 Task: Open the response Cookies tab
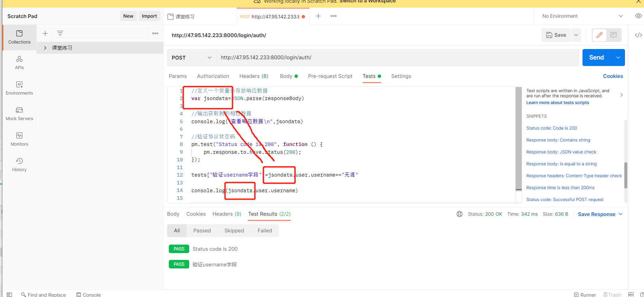[x=196, y=214]
